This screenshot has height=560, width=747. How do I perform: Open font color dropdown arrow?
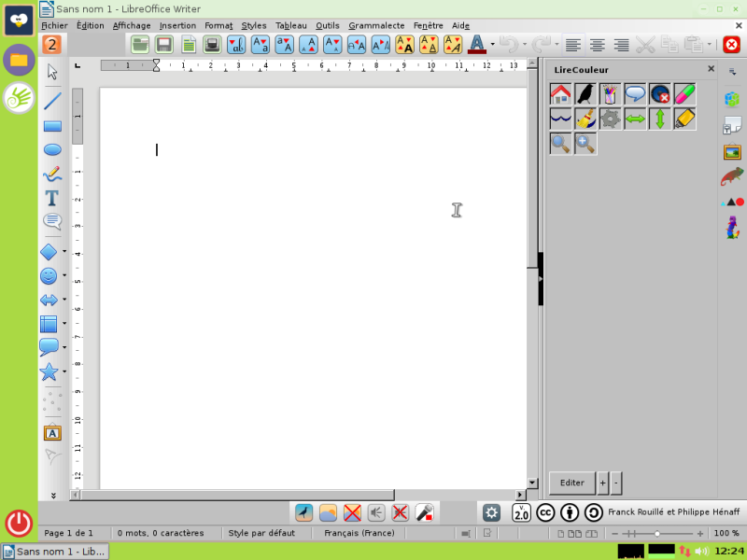tap(493, 45)
